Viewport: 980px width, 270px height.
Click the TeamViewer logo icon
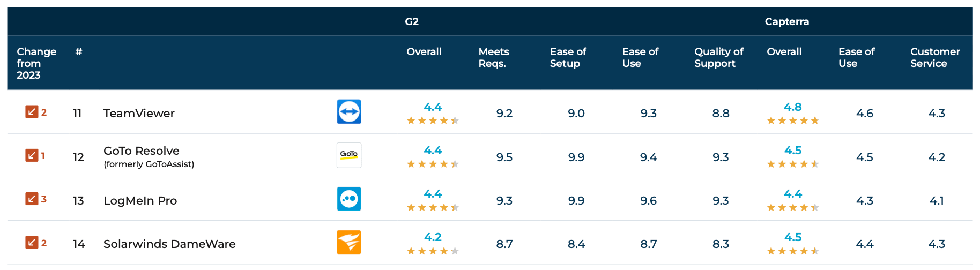point(349,112)
